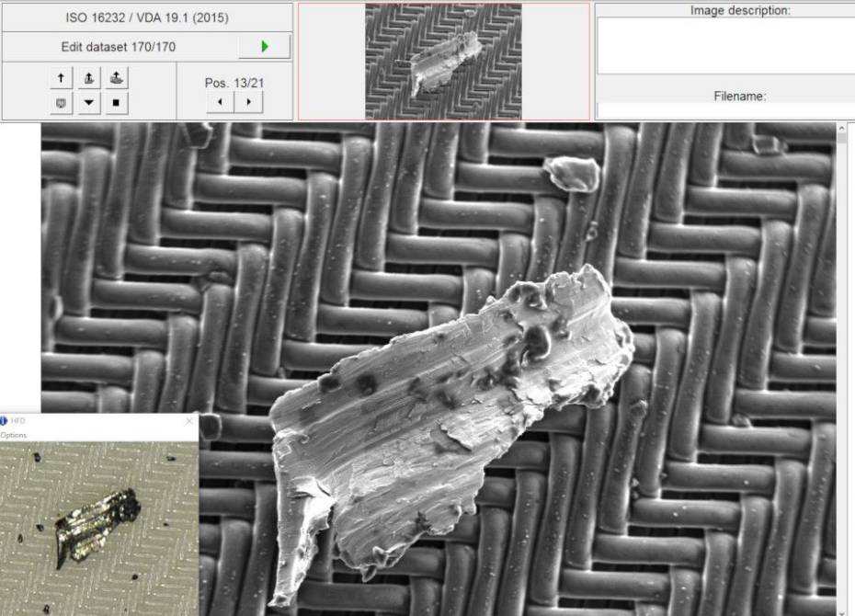Open the Options menu in HFD window
The width and height of the screenshot is (855, 616).
pyautogui.click(x=14, y=435)
